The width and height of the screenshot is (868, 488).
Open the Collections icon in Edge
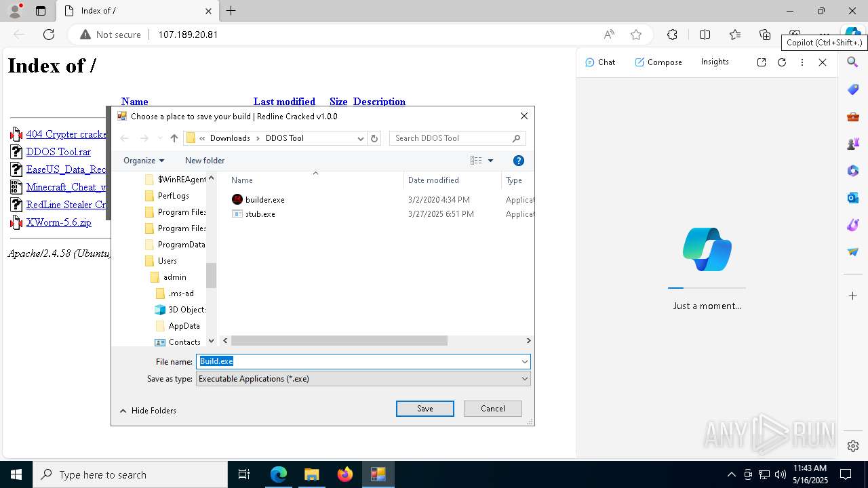tap(765, 35)
